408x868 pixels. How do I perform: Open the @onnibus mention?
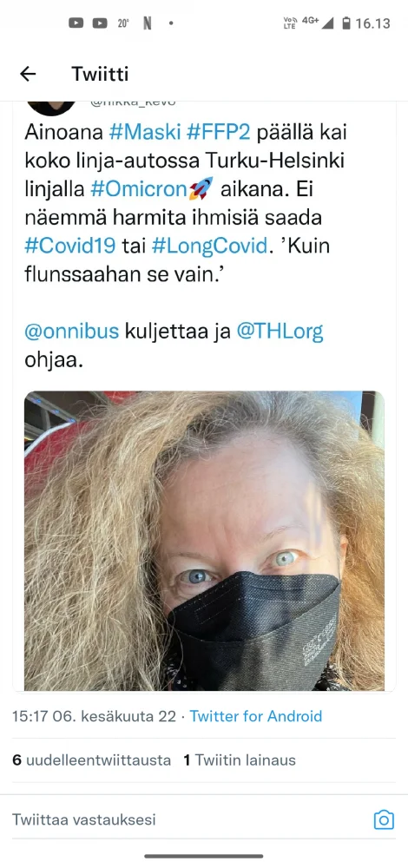coord(72,331)
